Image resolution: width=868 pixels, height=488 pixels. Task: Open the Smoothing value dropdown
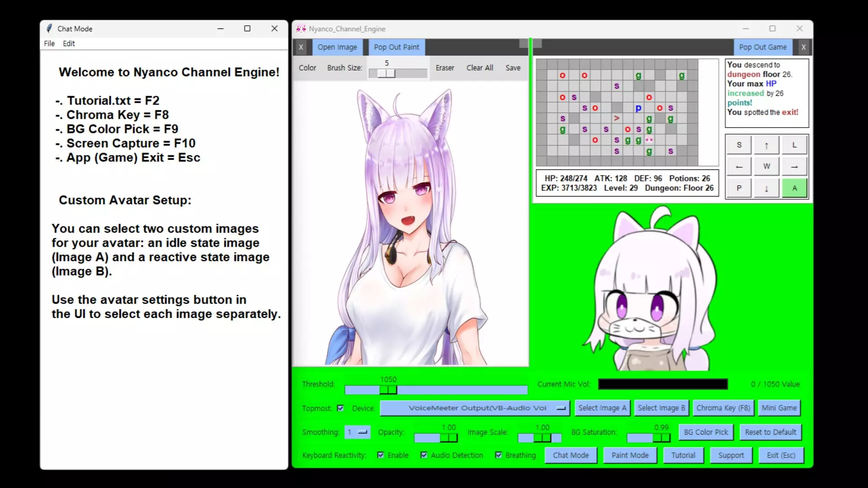tap(357, 432)
